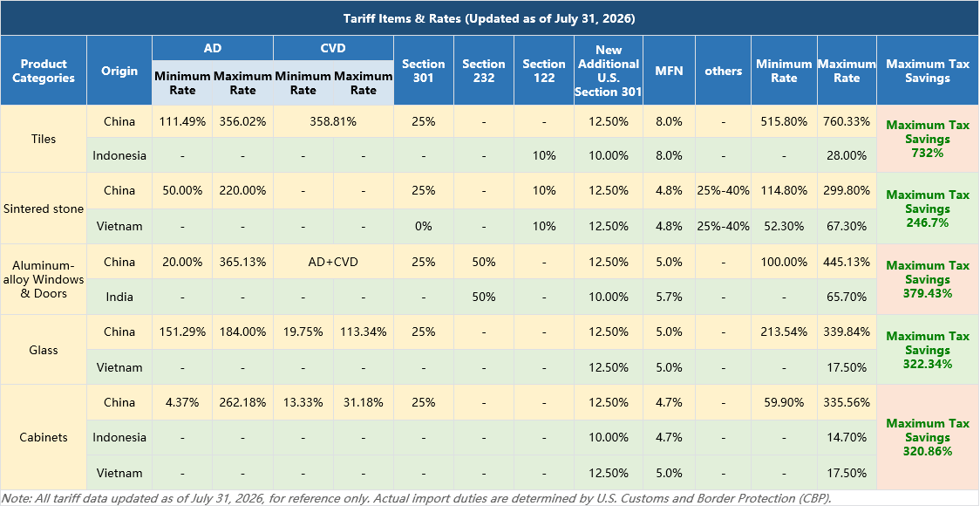
Task: Select the India origin cell
Action: click(x=119, y=297)
